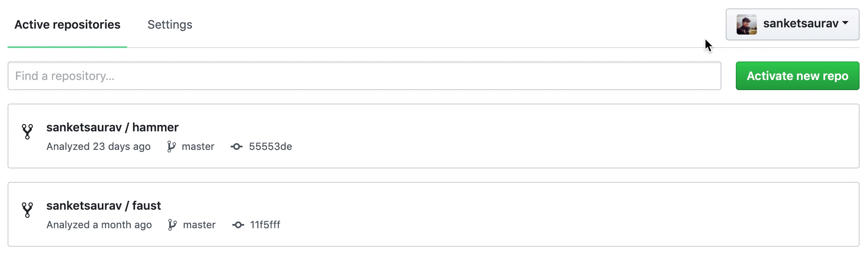Switch to the Active repositories tab
Viewport: 868px width, 256px height.
tap(67, 24)
